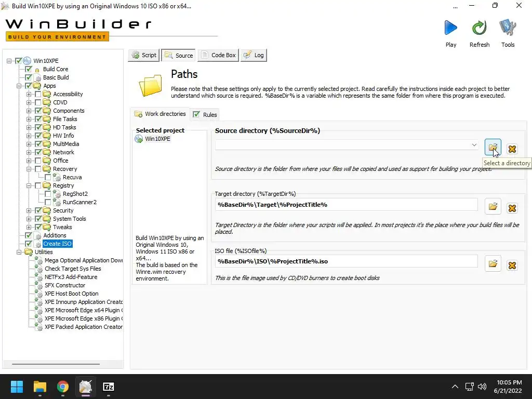This screenshot has height=399, width=532.
Task: Open the Source directory dropdown arrow
Action: (474, 145)
